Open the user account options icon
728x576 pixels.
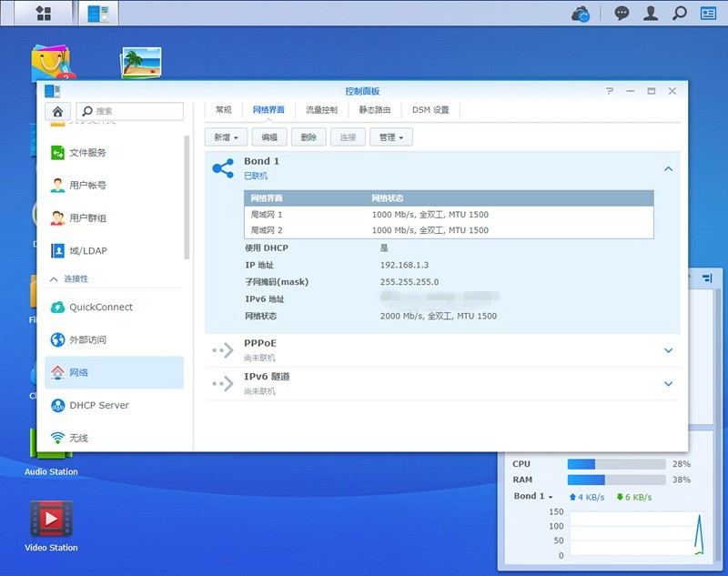(x=651, y=14)
